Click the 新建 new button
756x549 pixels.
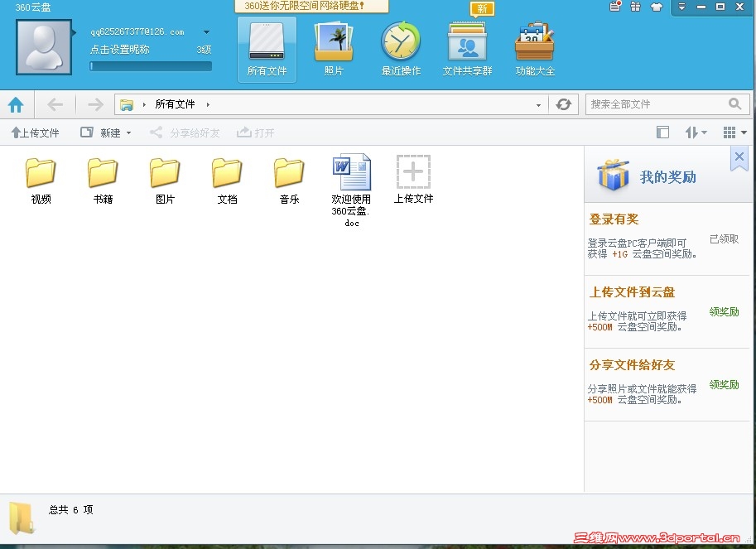pyautogui.click(x=101, y=132)
